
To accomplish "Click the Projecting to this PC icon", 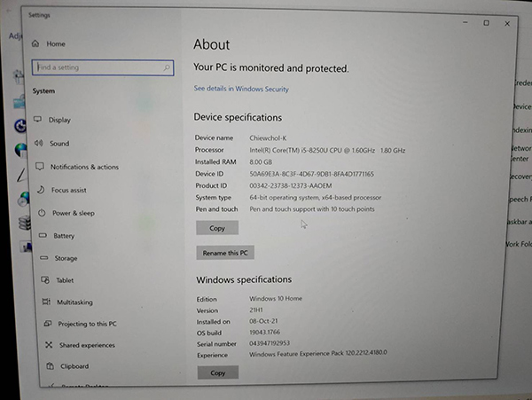I will [48, 324].
